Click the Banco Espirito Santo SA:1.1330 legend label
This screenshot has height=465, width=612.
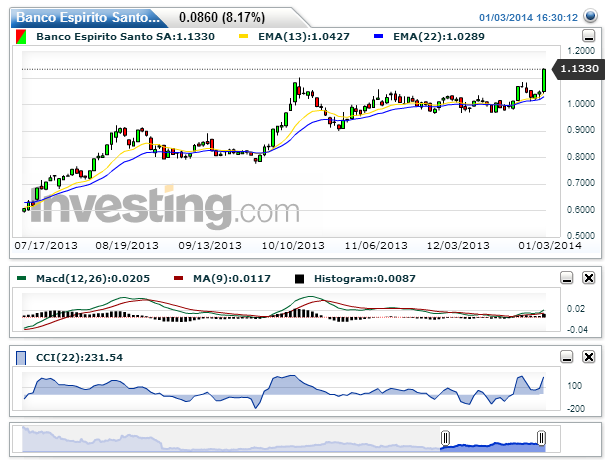[x=125, y=37]
